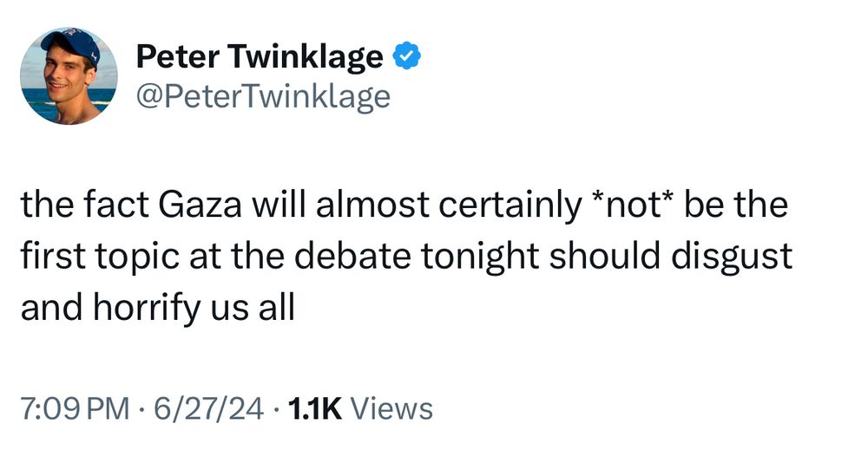Click the 7:09 PM timestamp
The height and width of the screenshot is (450, 868).
pos(75,407)
